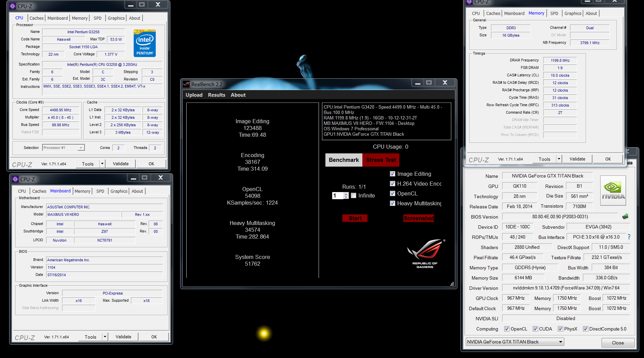Toggle the Image Editing checkbox
The width and height of the screenshot is (644, 358).
(x=393, y=174)
